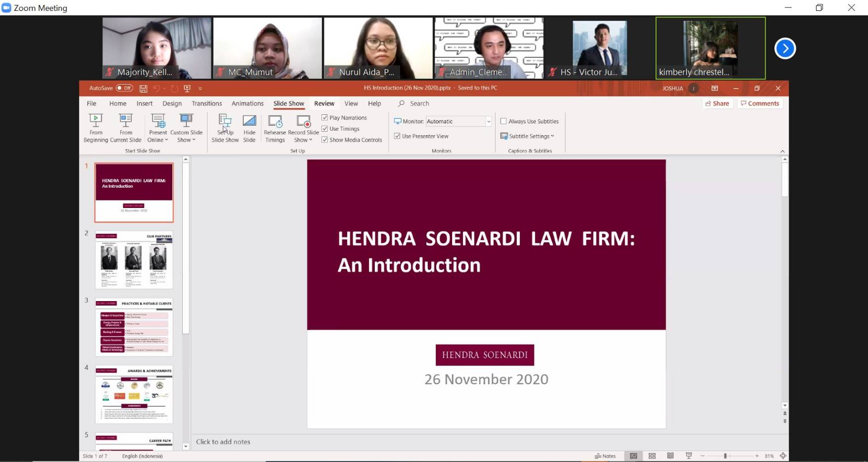868x462 pixels.
Task: Start presenting From Current Slide
Action: 126,129
